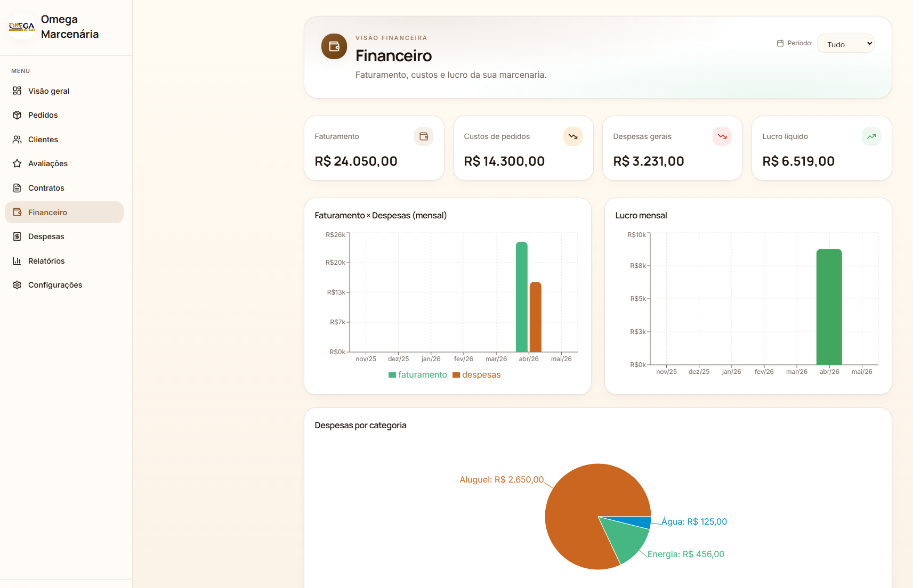Click the Clientes people icon
Screen dimensions: 913x588
coord(17,140)
